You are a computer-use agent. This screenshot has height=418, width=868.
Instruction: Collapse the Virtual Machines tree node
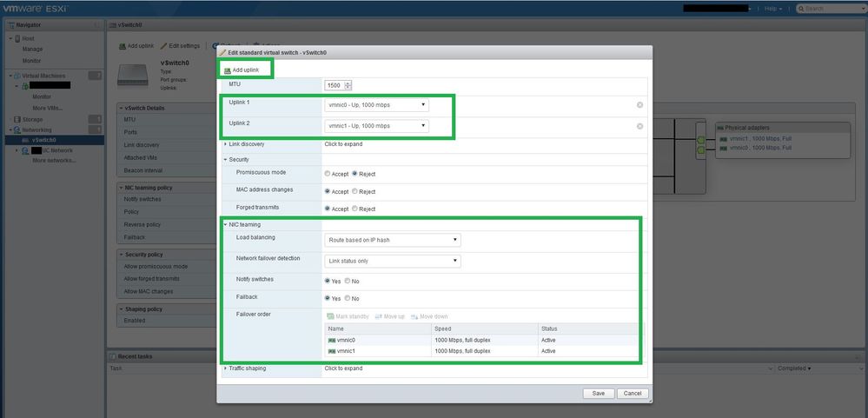tap(10, 76)
